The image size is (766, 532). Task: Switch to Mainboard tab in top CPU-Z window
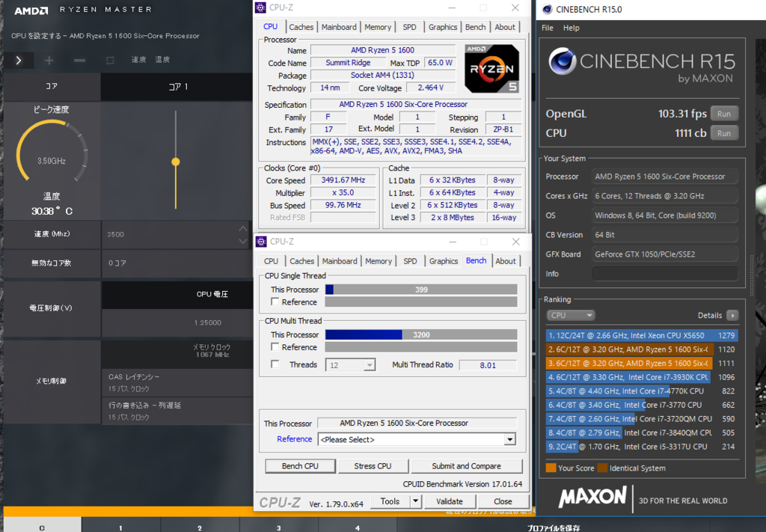click(x=339, y=27)
